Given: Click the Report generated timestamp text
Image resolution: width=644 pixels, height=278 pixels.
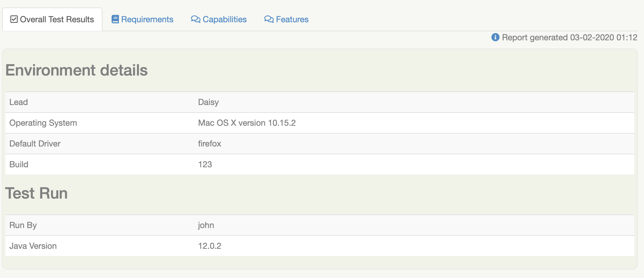Looking at the screenshot, I should click(570, 37).
